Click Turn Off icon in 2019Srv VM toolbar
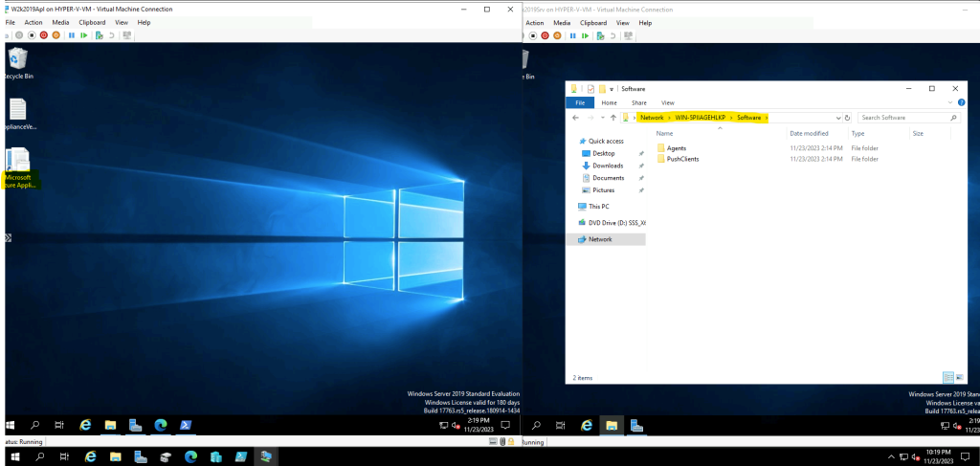The width and height of the screenshot is (980, 466). click(x=533, y=35)
